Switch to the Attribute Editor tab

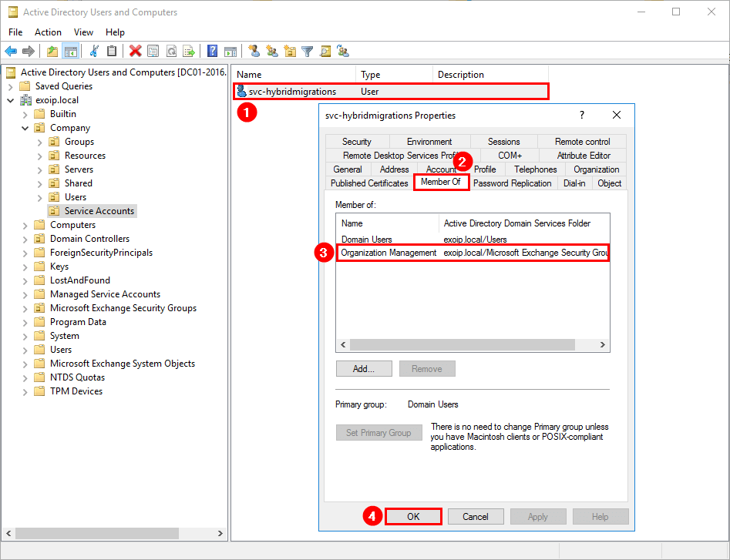(x=584, y=156)
